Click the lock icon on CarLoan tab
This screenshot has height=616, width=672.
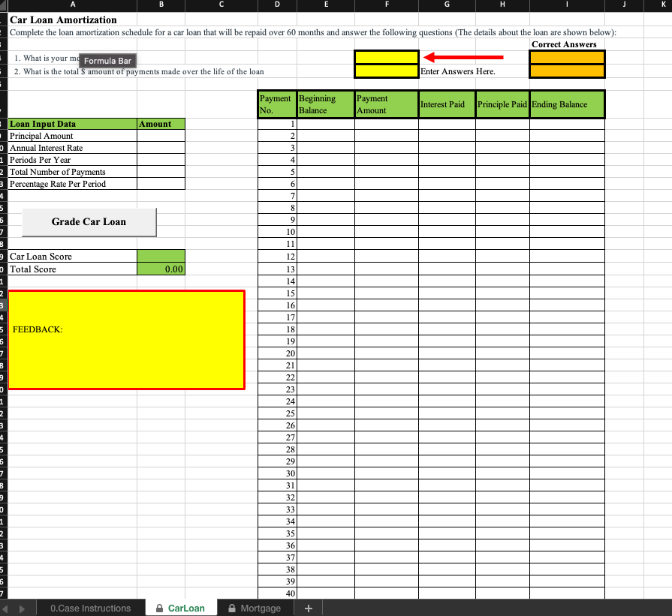(160, 607)
